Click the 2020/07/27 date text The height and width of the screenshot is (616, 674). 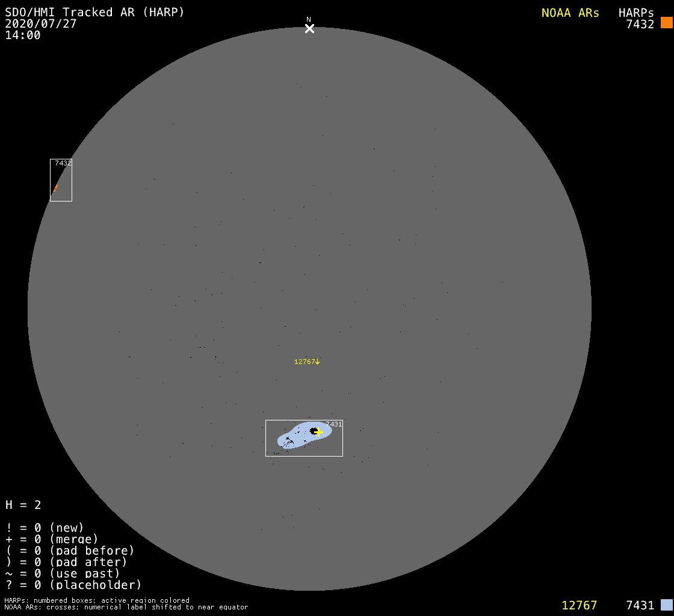click(40, 23)
